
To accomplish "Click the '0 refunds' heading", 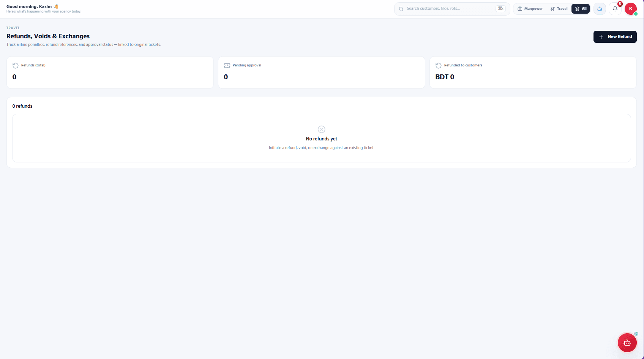I will point(22,106).
